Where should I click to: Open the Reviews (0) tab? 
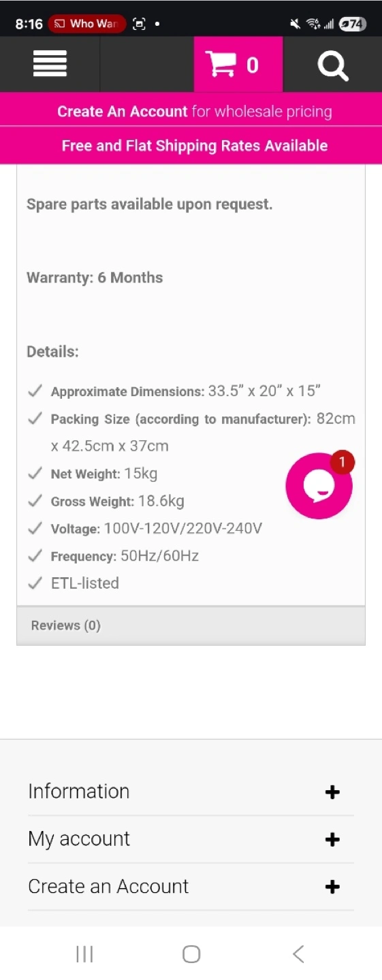pyautogui.click(x=66, y=625)
